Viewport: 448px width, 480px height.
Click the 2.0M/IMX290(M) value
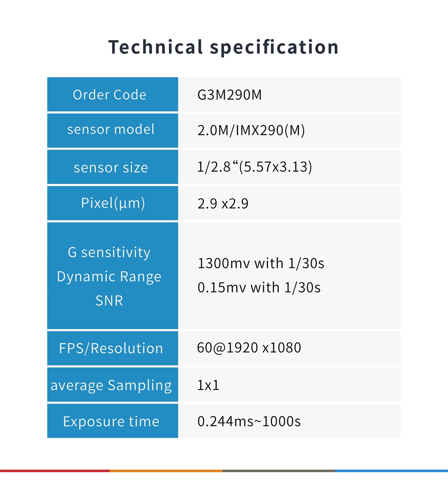click(251, 131)
